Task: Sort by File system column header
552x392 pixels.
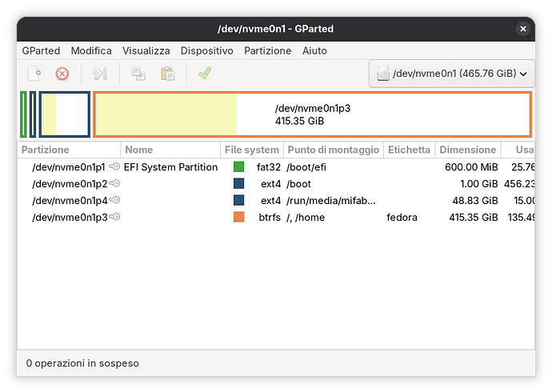Action: [252, 150]
